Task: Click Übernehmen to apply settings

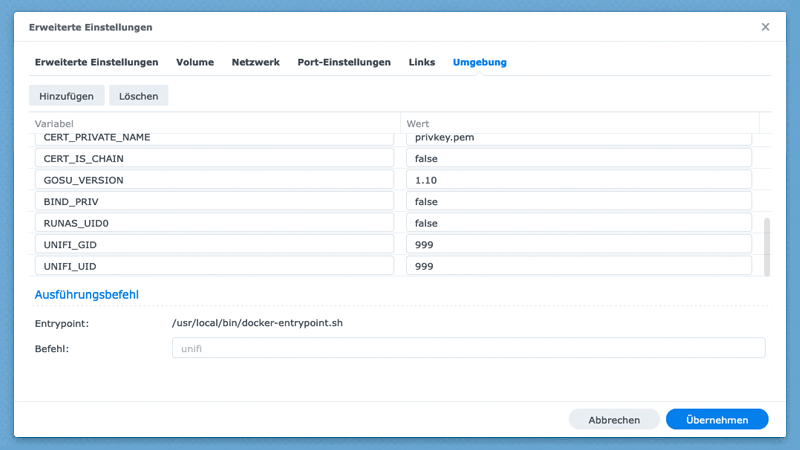Action: tap(717, 420)
